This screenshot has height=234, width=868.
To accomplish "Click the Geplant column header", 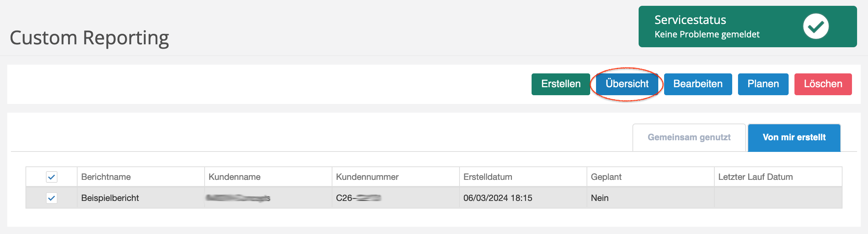I will point(606,177).
